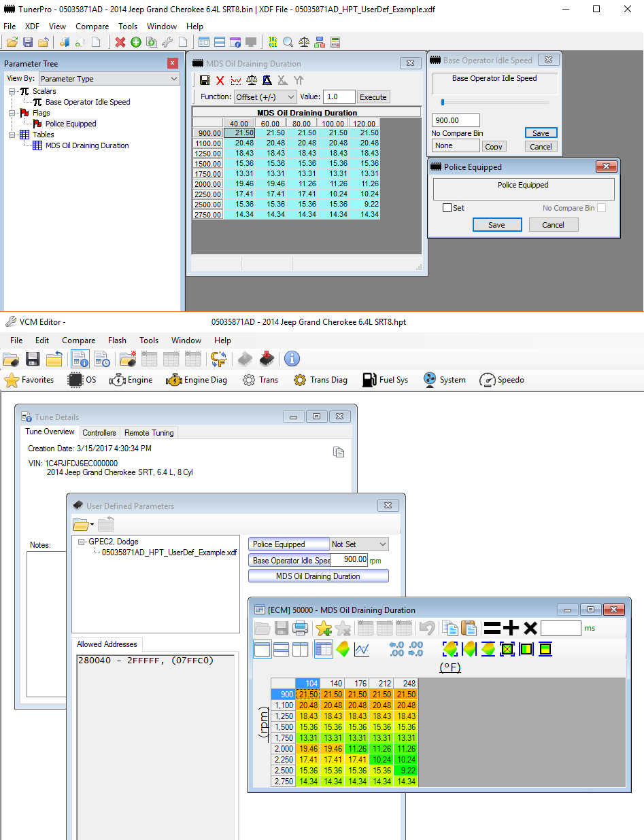Screen dimensions: 644x840
Task: Collapse the GPEC2, Dodge tree node
Action: (82, 542)
